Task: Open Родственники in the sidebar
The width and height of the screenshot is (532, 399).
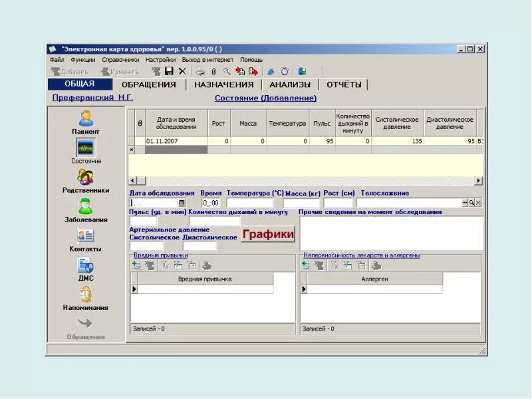Action: (x=86, y=181)
